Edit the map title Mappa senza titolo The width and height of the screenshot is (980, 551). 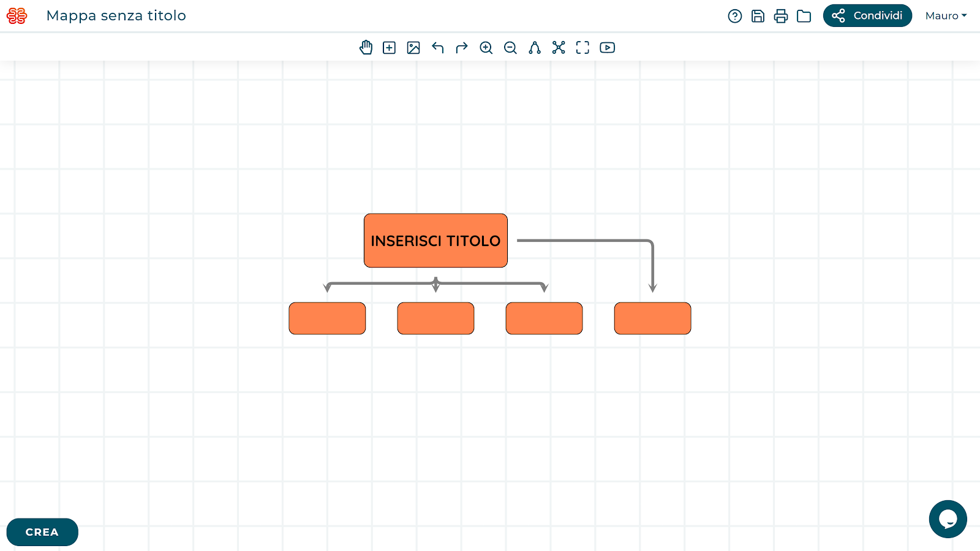coord(116,16)
